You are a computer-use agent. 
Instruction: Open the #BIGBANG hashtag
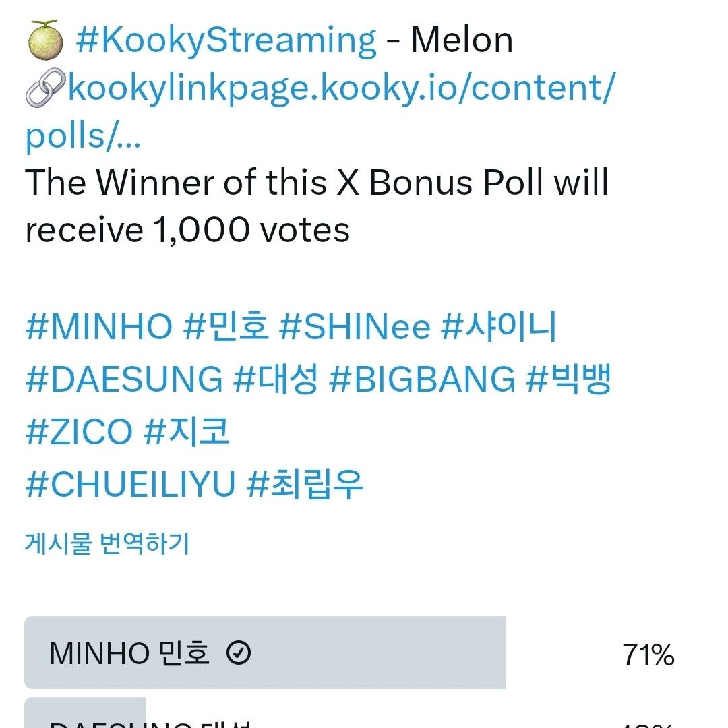coord(422,380)
